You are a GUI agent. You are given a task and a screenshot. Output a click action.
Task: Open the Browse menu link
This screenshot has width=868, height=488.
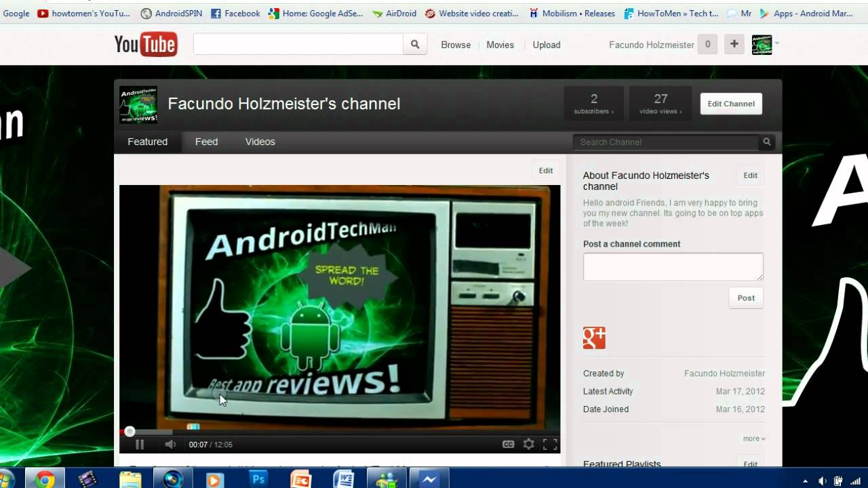tap(456, 45)
